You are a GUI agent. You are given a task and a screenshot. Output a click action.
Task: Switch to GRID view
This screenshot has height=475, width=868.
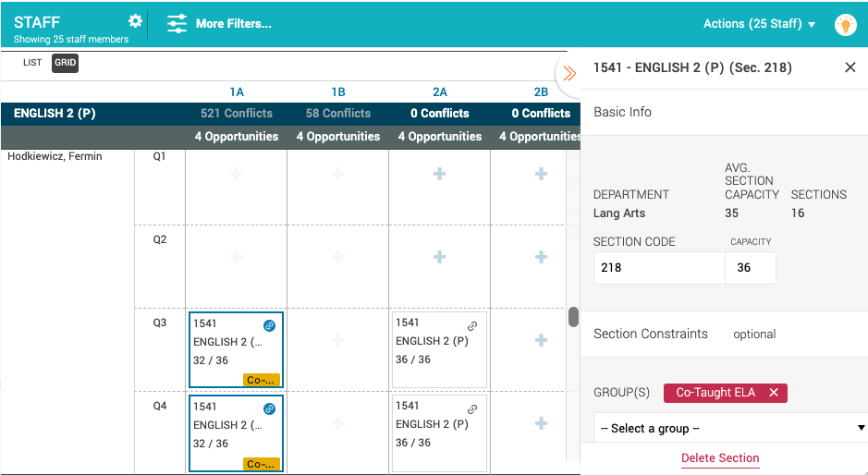pos(65,63)
